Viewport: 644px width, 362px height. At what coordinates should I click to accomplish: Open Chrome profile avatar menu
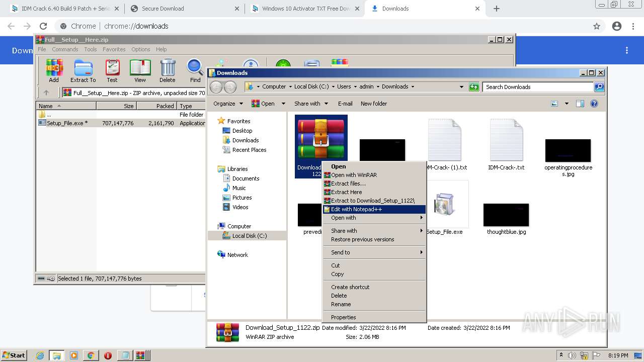[x=617, y=26]
